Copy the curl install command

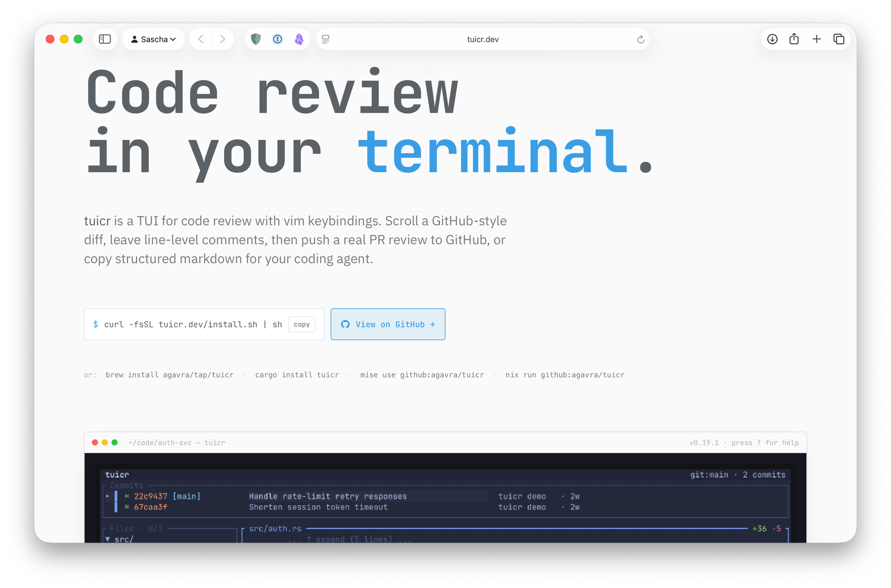[302, 324]
